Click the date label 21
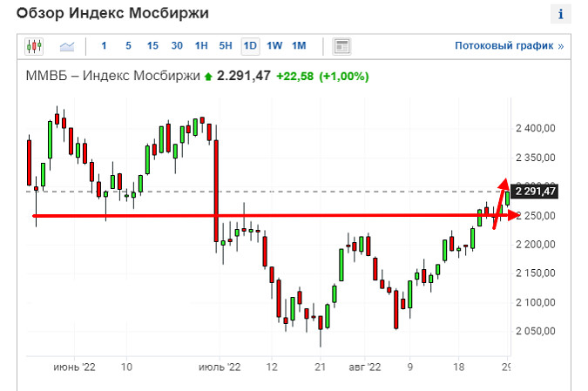This screenshot has height=391, width=588. [x=320, y=367]
